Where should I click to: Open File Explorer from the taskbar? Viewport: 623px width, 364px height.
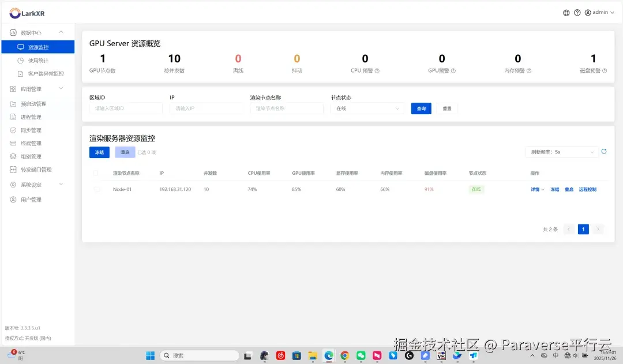coord(313,356)
